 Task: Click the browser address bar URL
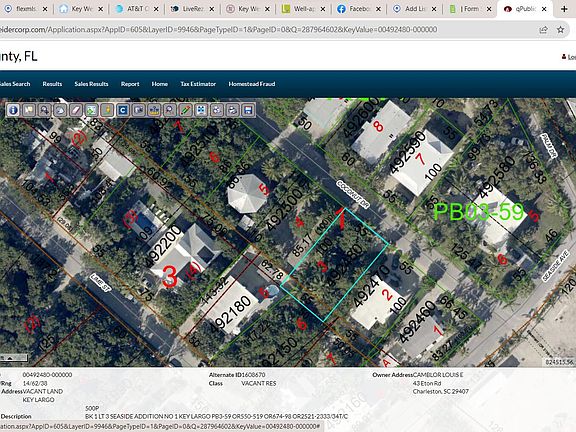point(219,29)
